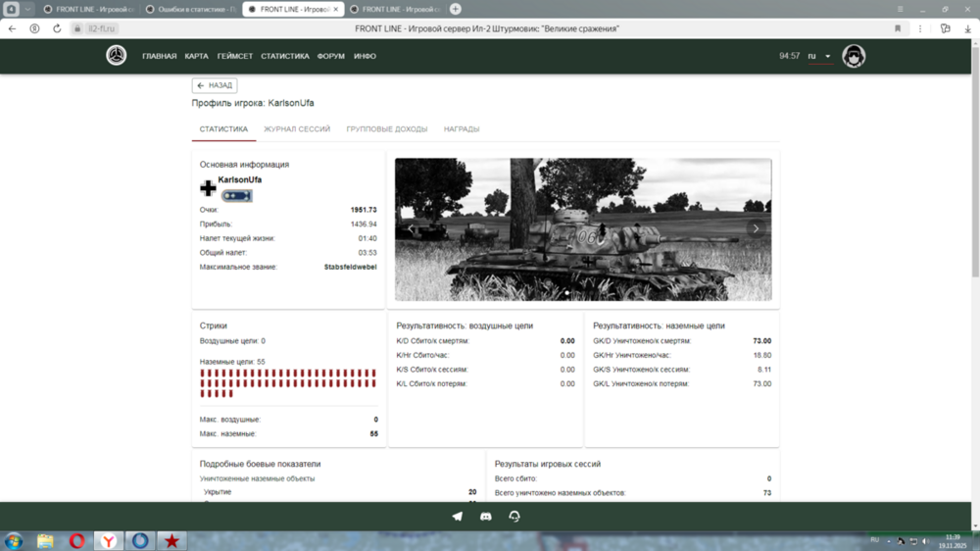Open the browser tab list dropdown
Viewport: 980px width, 551px height.
[27, 9]
